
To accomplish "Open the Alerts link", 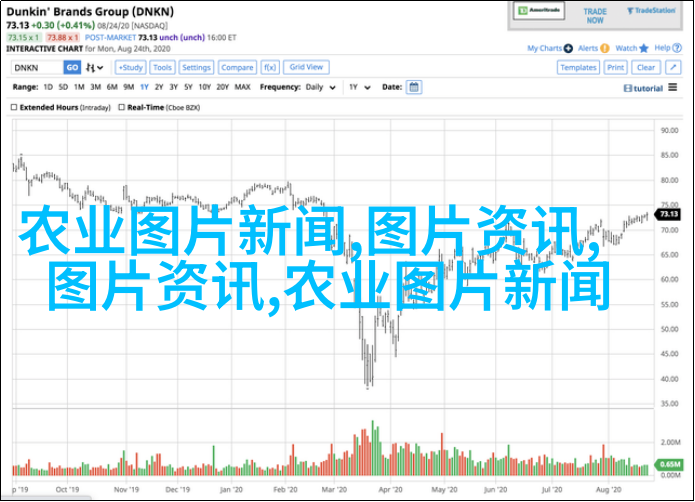I will pyautogui.click(x=588, y=48).
